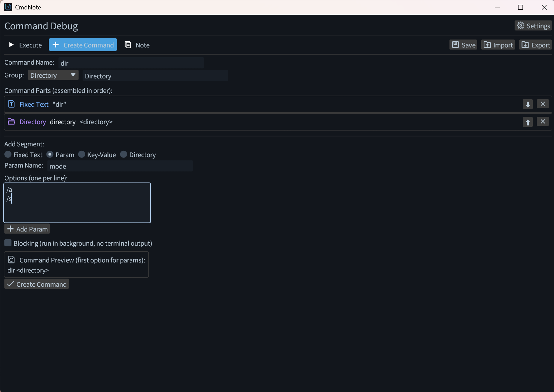554x392 pixels.
Task: Switch to the Create Command tab
Action: [83, 45]
